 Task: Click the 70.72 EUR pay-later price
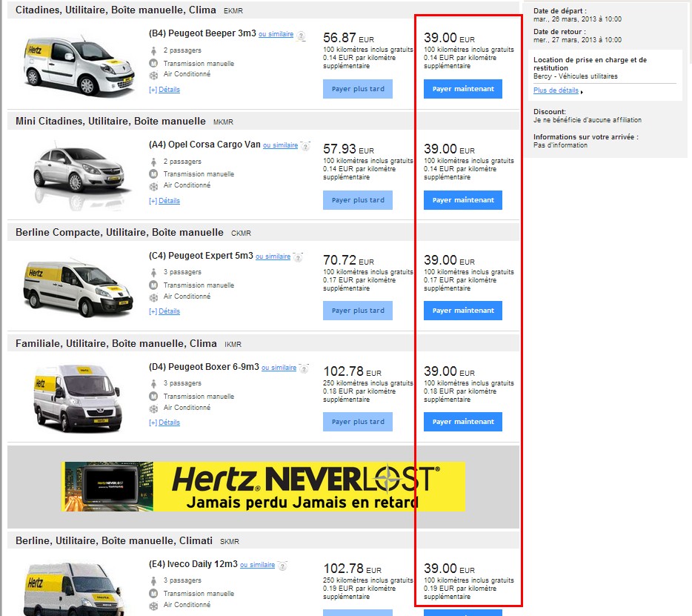pyautogui.click(x=348, y=260)
